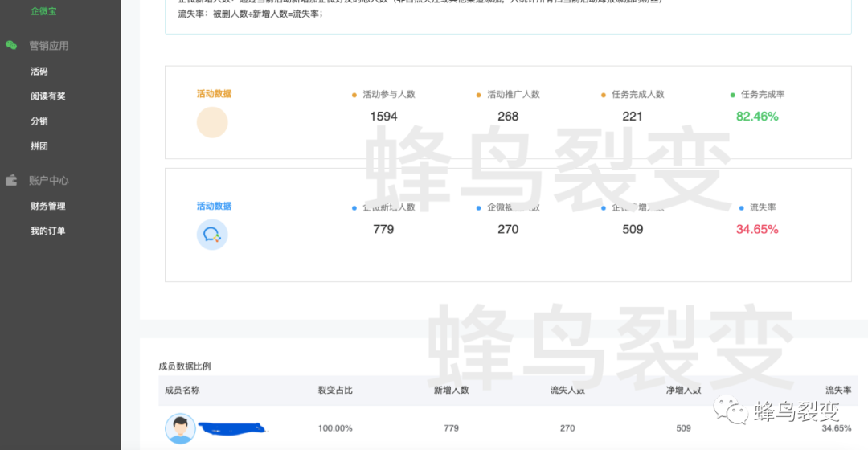Click the blue 活动数据 title
The width and height of the screenshot is (868, 450).
coord(215,206)
